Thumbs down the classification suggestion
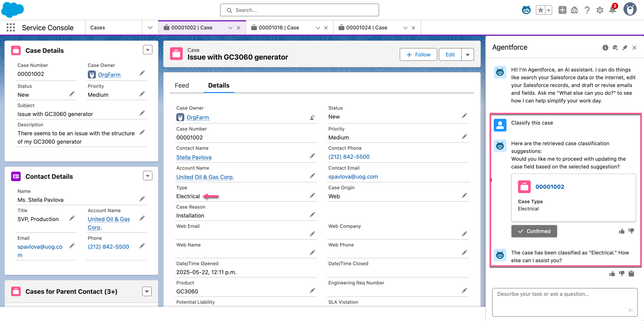 631,231
